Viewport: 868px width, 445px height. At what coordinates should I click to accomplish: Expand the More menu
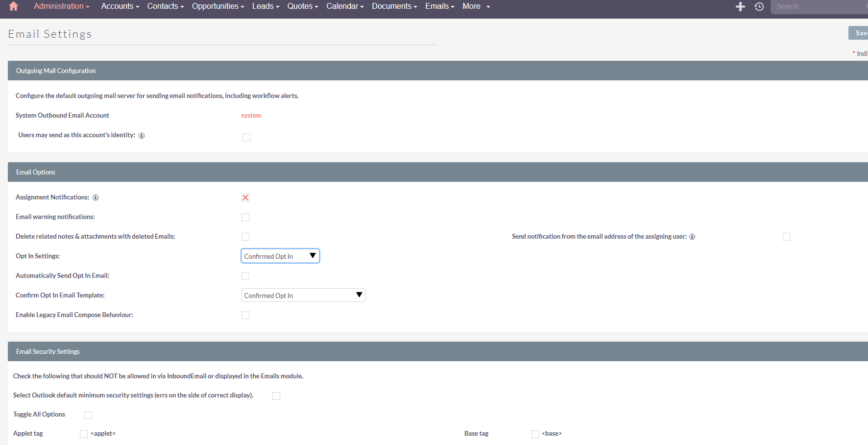tap(476, 6)
